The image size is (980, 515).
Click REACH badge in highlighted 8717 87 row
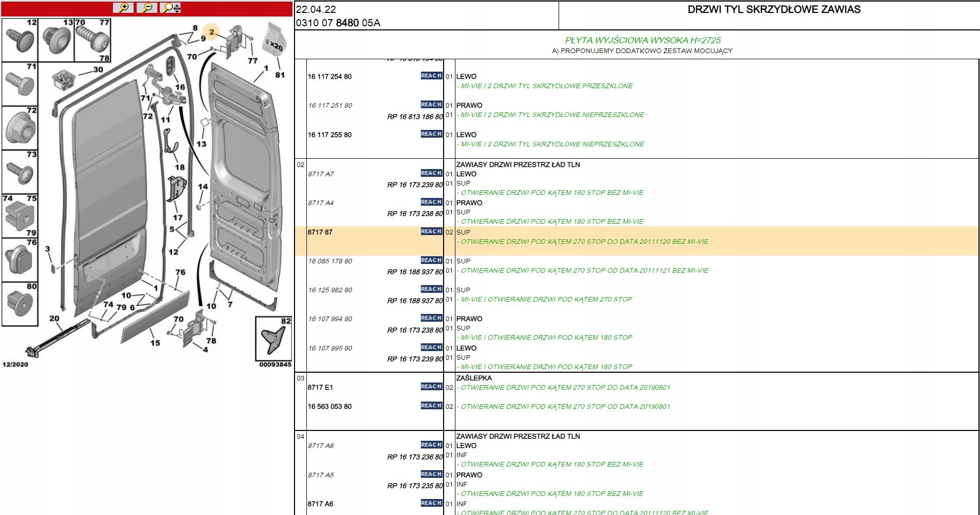(x=431, y=231)
